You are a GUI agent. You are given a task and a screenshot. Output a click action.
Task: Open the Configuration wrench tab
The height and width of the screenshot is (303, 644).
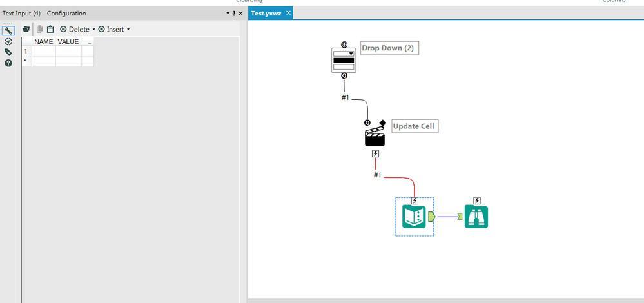[x=8, y=31]
